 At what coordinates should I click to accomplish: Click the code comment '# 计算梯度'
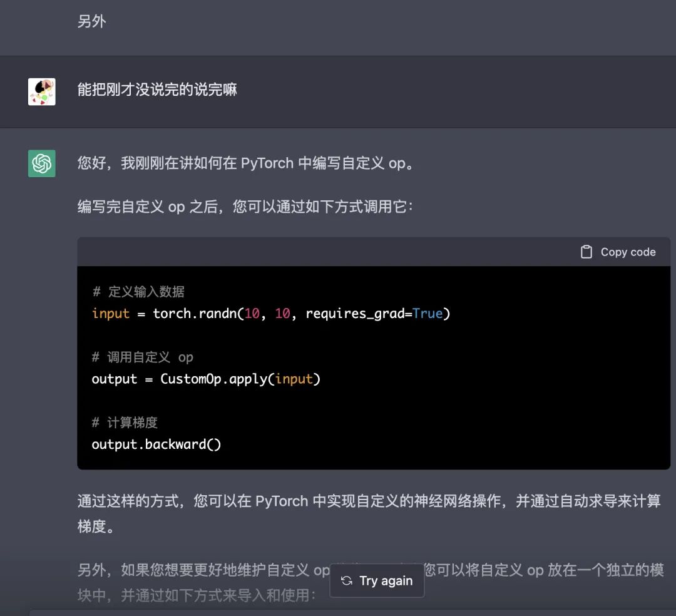(x=125, y=423)
